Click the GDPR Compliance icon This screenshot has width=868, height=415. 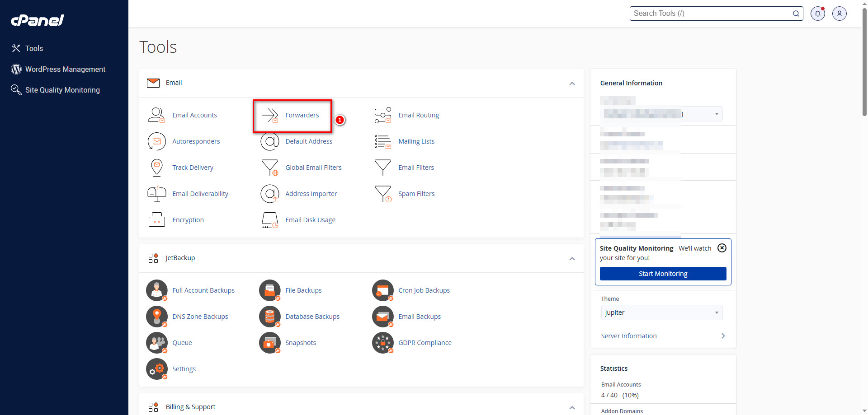pos(382,343)
